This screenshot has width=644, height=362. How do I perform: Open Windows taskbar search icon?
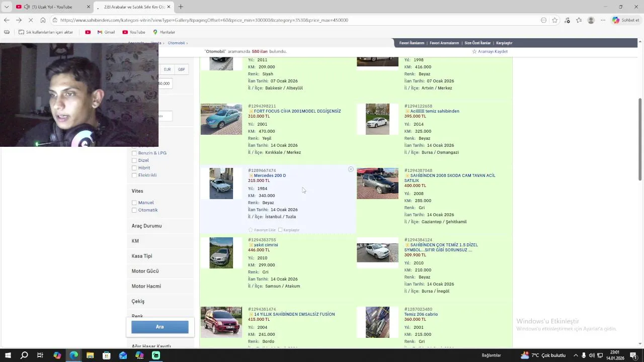tap(24, 355)
